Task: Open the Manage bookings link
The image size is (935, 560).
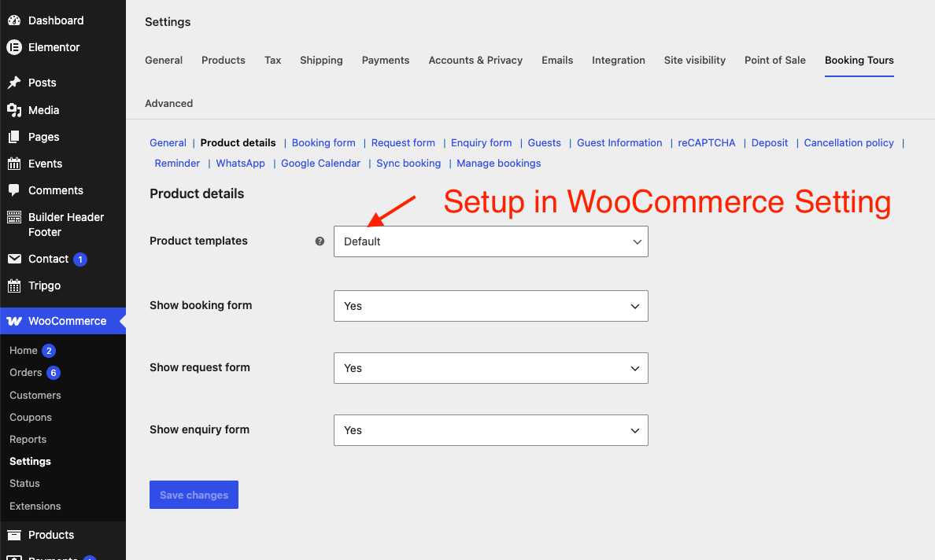Action: pos(498,164)
